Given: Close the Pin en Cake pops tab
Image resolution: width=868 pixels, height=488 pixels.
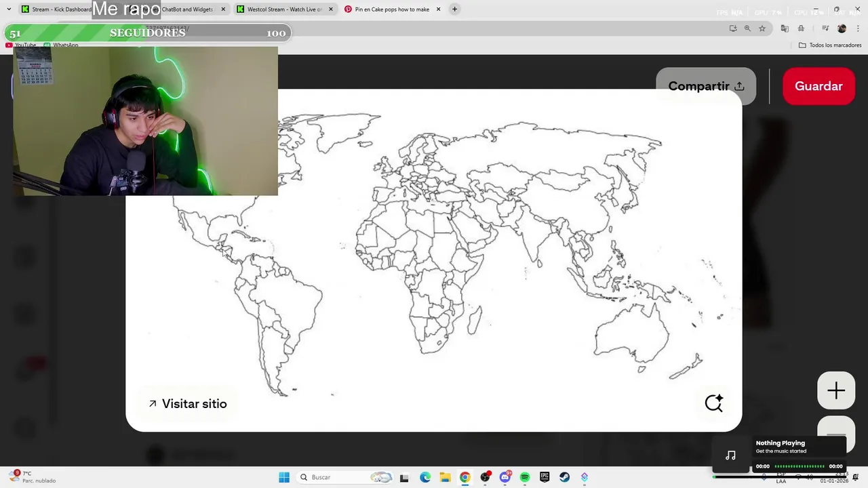Looking at the screenshot, I should (438, 9).
